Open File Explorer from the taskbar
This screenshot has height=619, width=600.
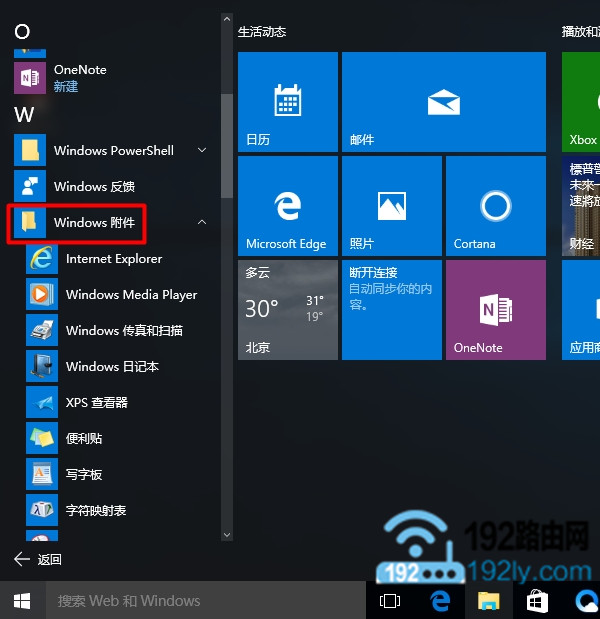click(x=488, y=601)
